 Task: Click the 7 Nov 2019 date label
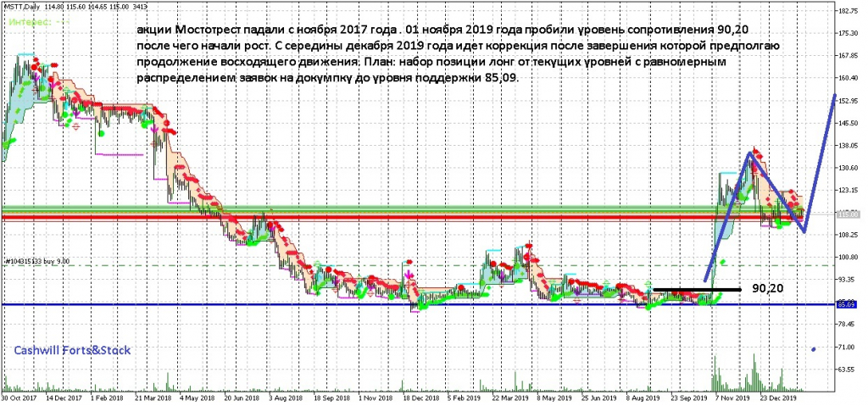731,397
